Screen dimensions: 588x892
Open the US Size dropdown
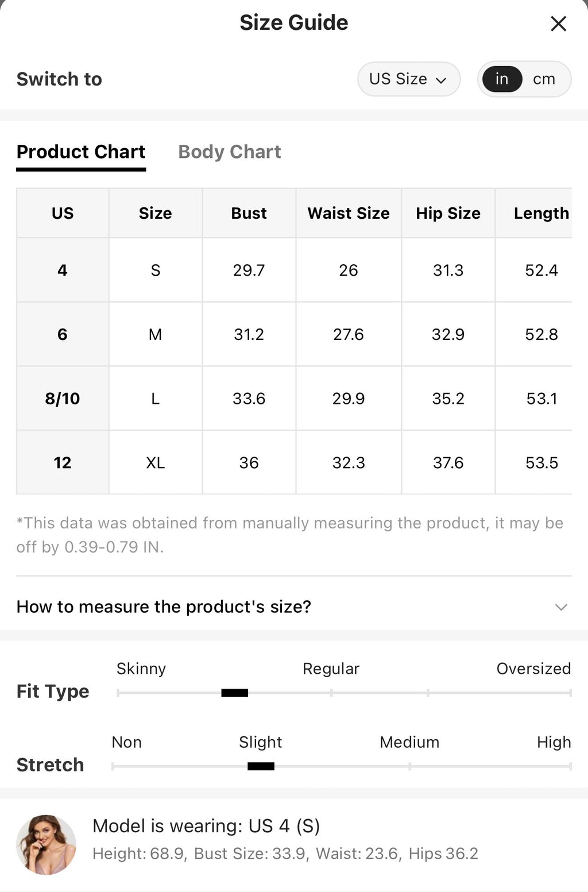click(x=409, y=79)
